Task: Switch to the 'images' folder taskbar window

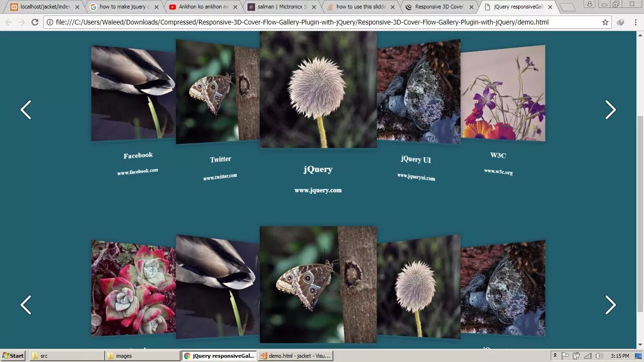Action: pos(142,356)
